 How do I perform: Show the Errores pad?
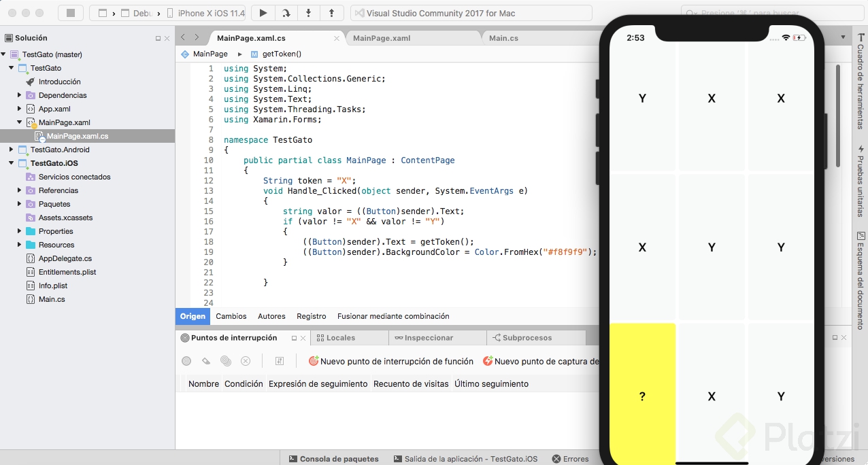[570, 459]
